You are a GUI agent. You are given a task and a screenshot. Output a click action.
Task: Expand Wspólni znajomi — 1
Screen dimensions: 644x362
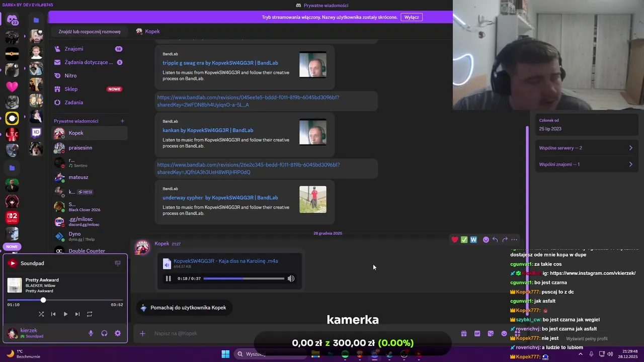pos(586,164)
